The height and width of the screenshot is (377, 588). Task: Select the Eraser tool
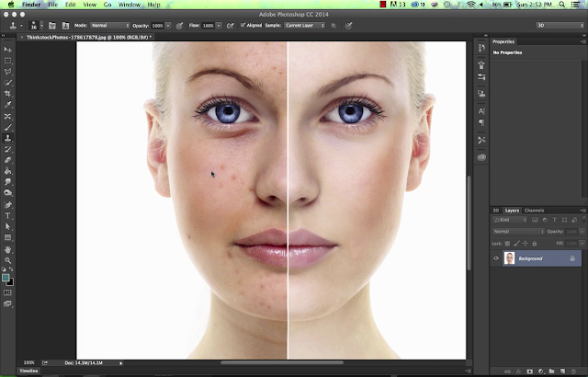7,160
